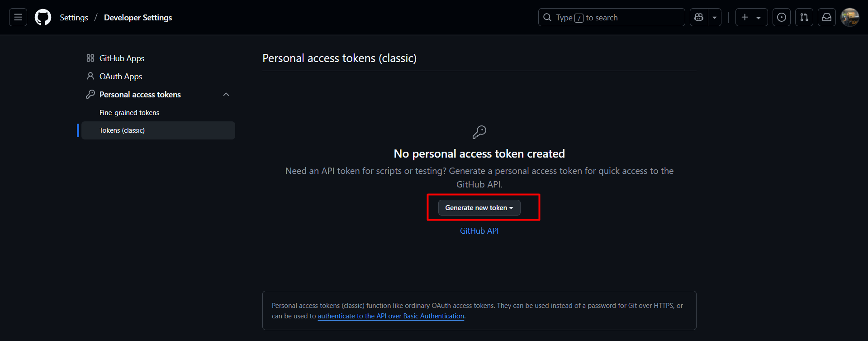Collapse the Personal access tokens section
Screen dimensions: 868x341
(x=226, y=94)
